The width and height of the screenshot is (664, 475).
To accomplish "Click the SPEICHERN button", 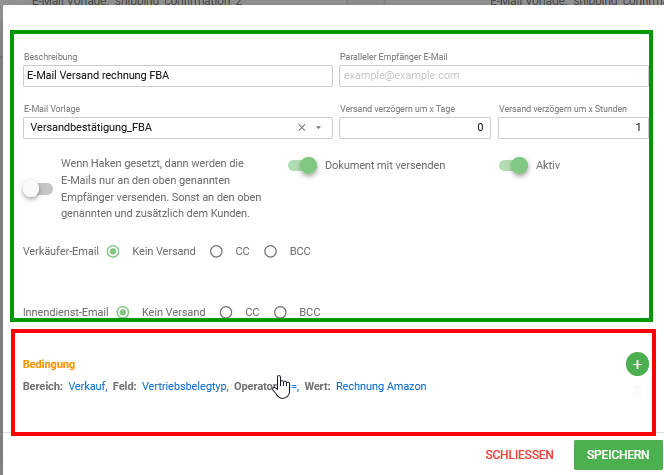I will (618, 455).
